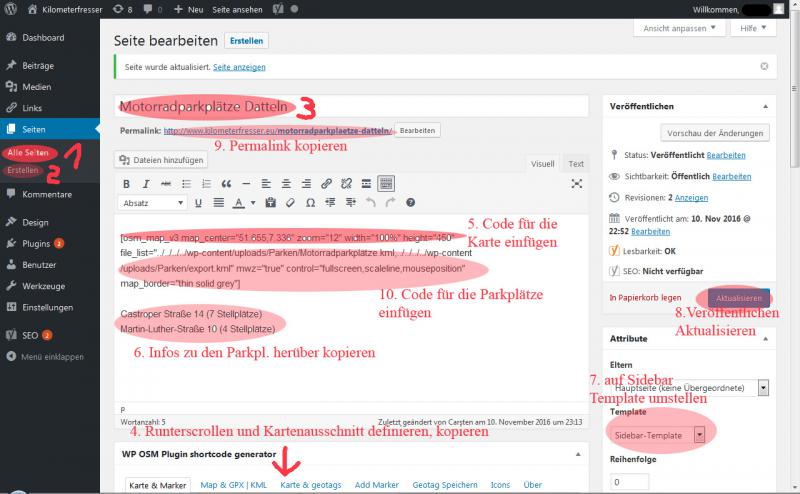Open editor keyboard shortcuts help icon
800x494 pixels.
pos(409,203)
